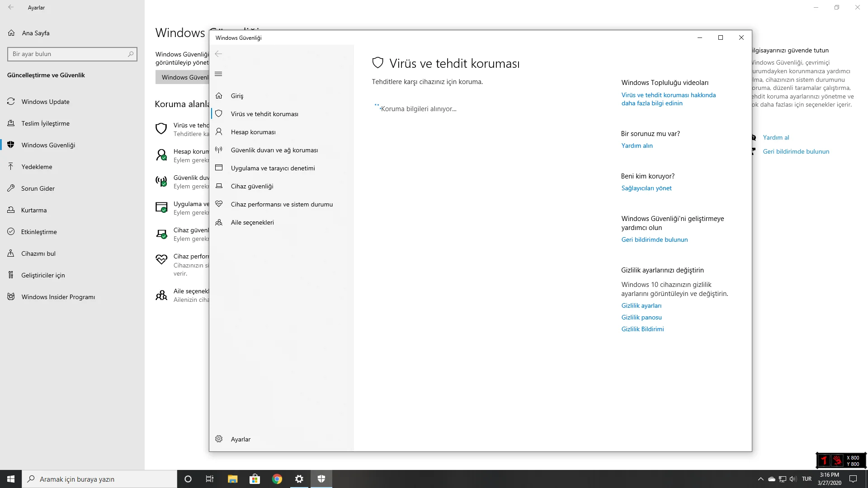Click Yardım alın link
Screen dimensions: 868x488
[x=637, y=145]
